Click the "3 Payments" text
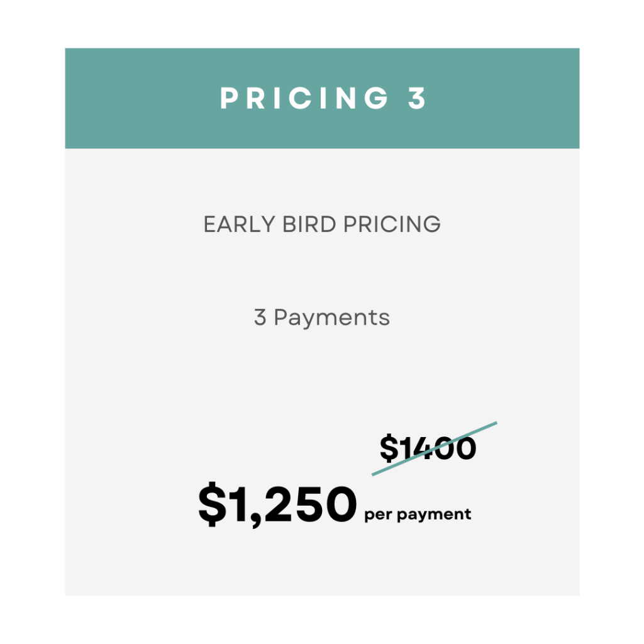Screen dimensions: 644x644 click(321, 318)
